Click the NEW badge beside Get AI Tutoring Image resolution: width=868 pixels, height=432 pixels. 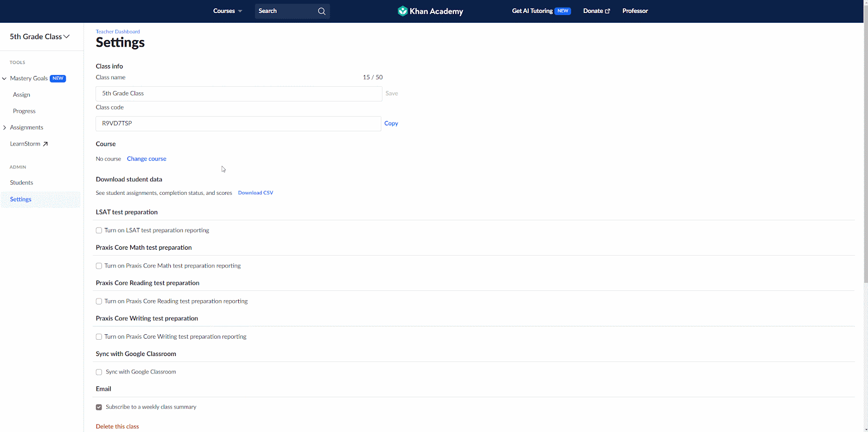pos(563,11)
